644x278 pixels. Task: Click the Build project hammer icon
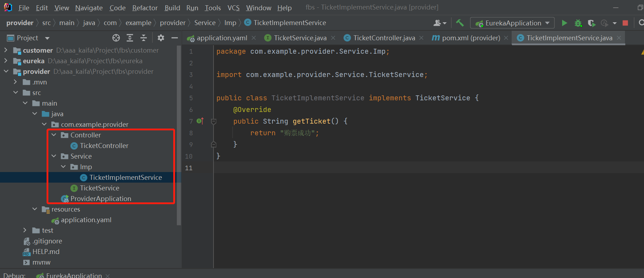[460, 23]
